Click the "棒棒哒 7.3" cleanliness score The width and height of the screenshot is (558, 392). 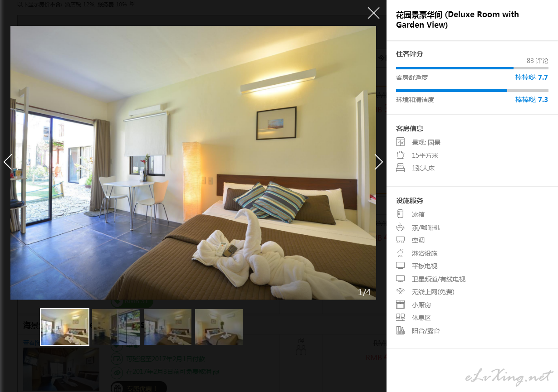pos(532,100)
